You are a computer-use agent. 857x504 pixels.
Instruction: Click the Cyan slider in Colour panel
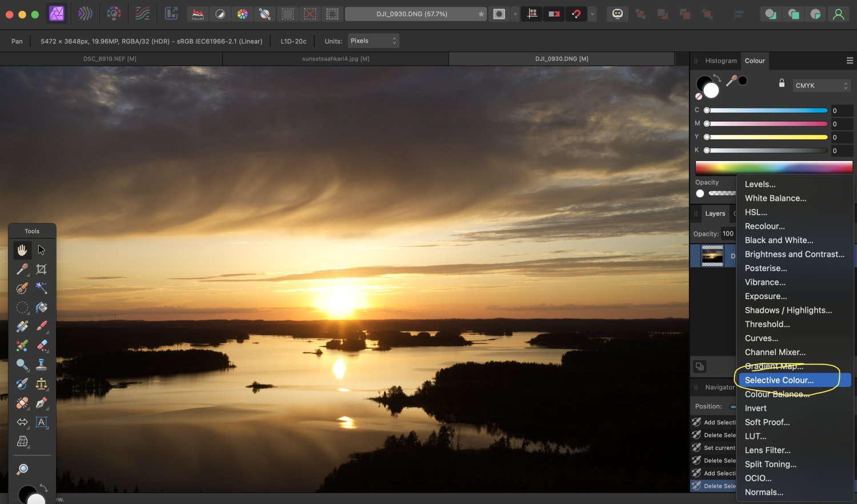click(x=767, y=110)
